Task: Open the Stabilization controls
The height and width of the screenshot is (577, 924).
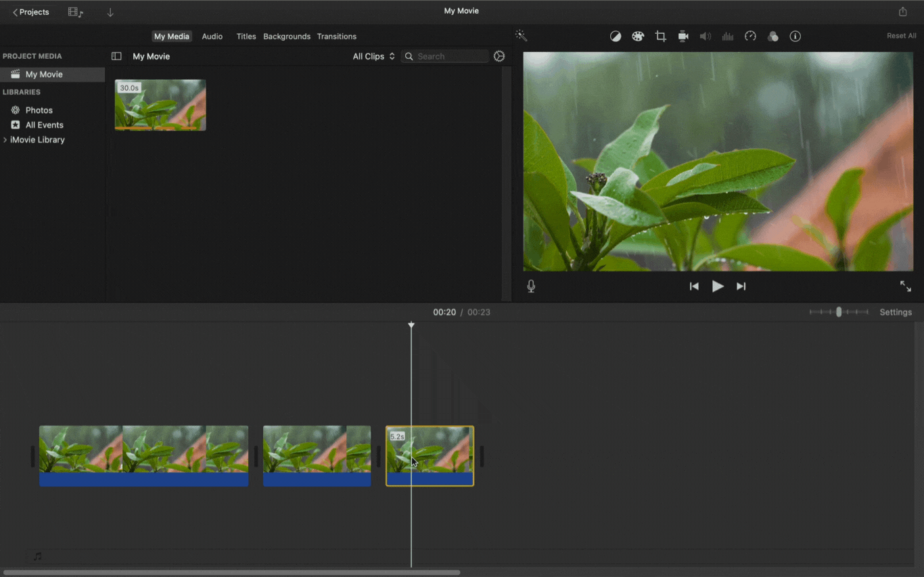Action: (x=683, y=36)
